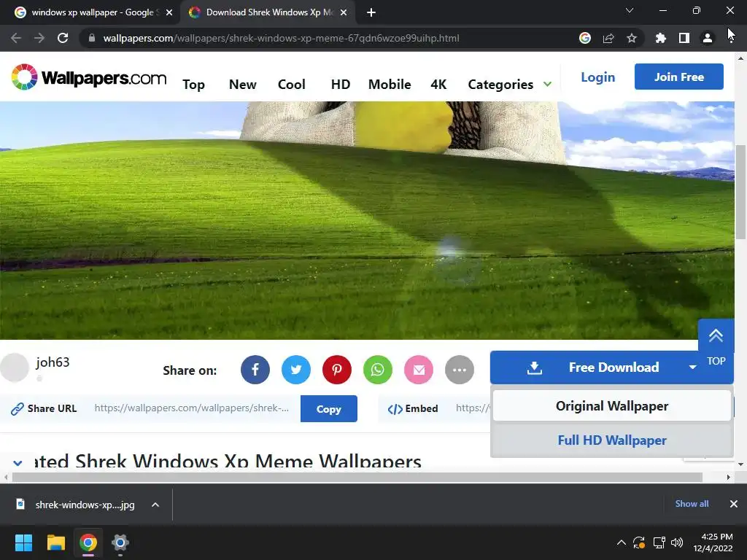Open more sharing options ellipsis

460,370
